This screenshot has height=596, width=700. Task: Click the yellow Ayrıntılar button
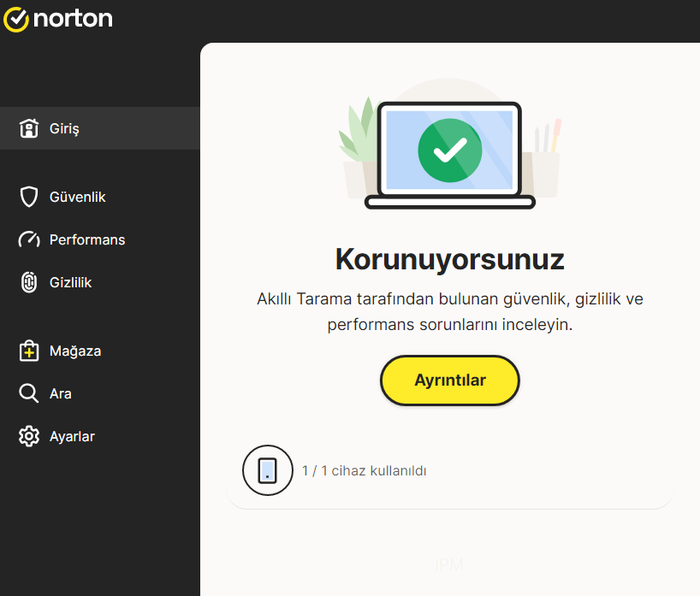coord(450,381)
